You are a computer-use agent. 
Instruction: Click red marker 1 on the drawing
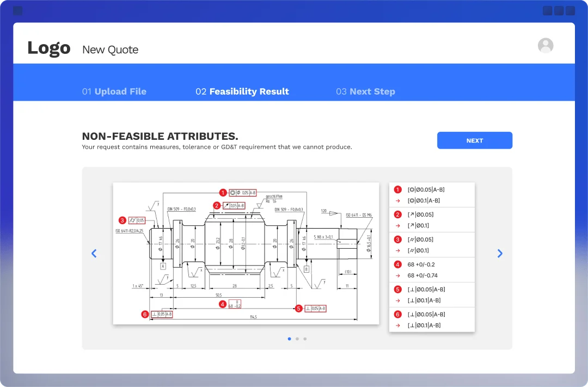coord(223,193)
